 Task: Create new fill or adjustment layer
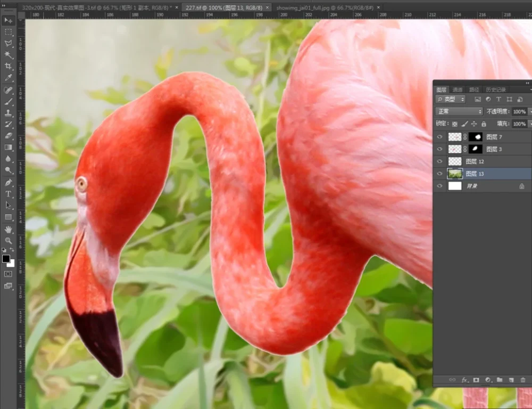tap(488, 380)
